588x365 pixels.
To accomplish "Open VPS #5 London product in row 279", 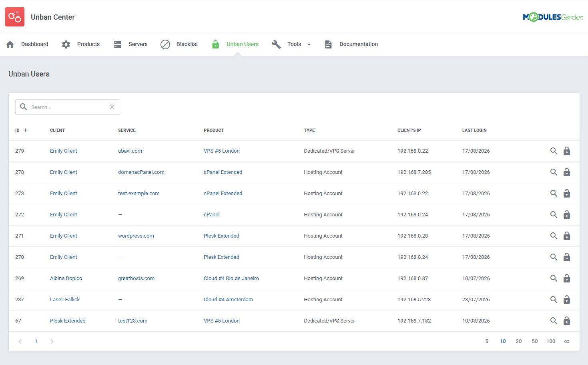I will (x=222, y=151).
